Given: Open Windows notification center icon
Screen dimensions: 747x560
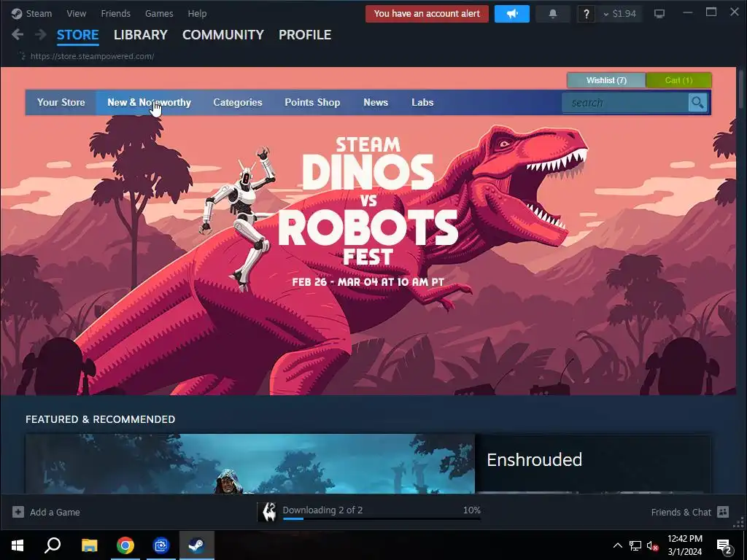Looking at the screenshot, I should (x=724, y=546).
